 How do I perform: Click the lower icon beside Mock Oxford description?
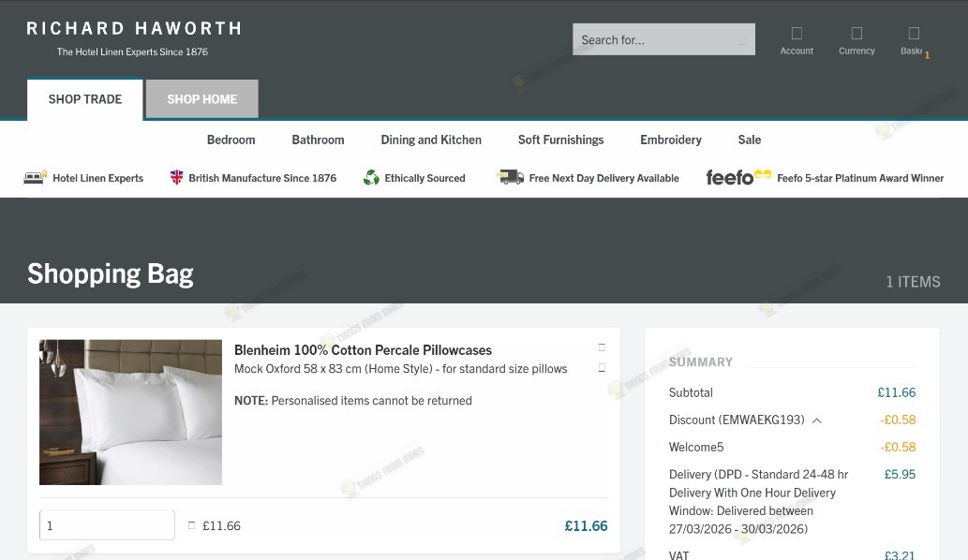click(602, 368)
